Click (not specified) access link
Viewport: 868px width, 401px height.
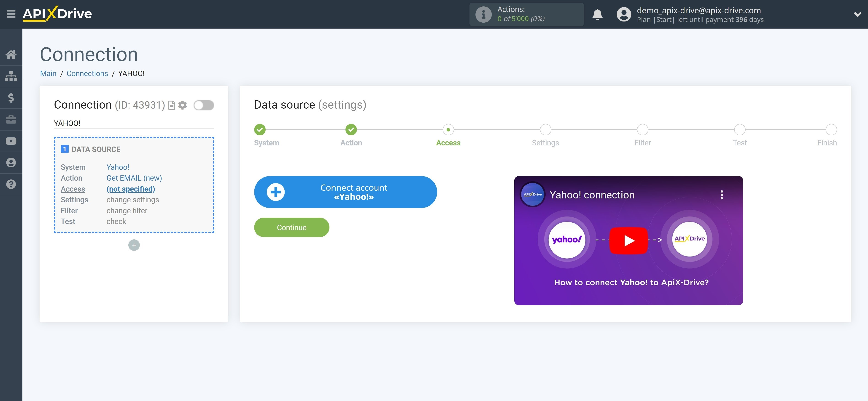[131, 189]
